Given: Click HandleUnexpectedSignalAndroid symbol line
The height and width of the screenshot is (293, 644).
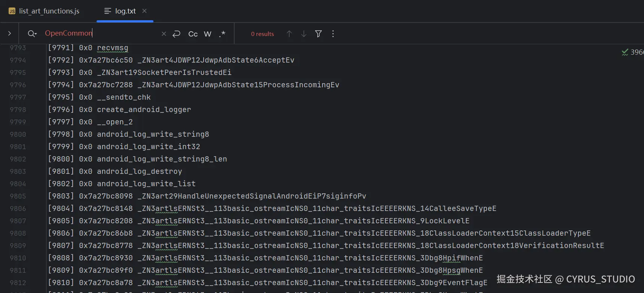Looking at the screenshot, I should tap(207, 196).
